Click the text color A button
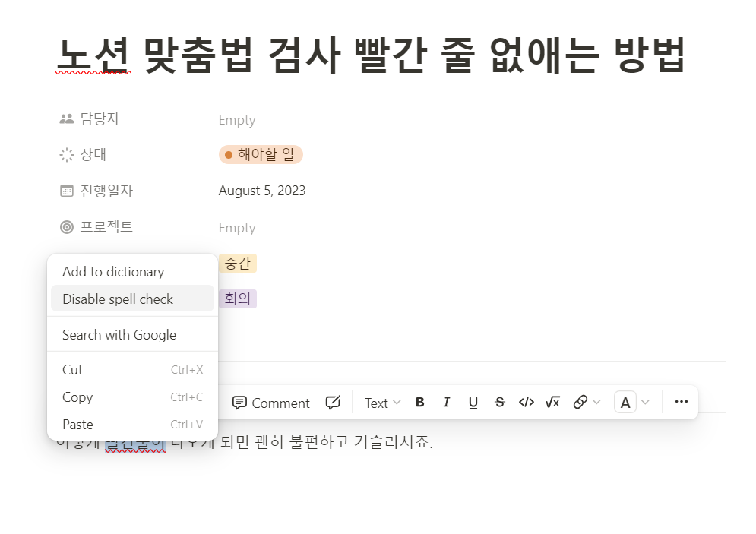This screenshot has width=756, height=534. click(x=625, y=402)
